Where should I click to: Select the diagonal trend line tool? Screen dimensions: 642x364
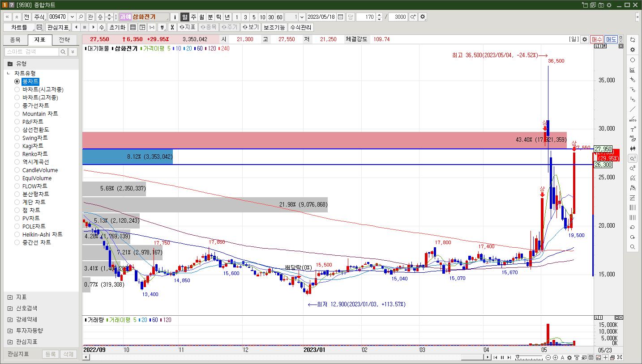tap(633, 109)
